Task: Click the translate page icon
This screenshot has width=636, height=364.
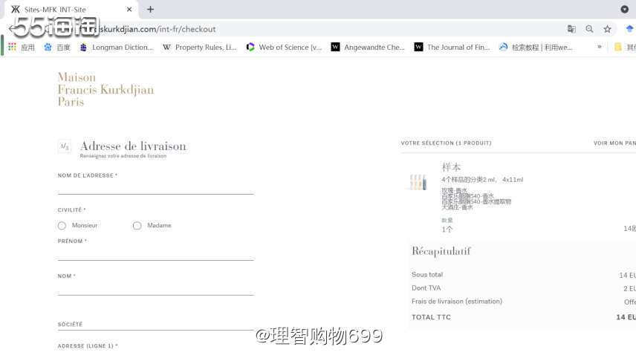Action: (571, 29)
